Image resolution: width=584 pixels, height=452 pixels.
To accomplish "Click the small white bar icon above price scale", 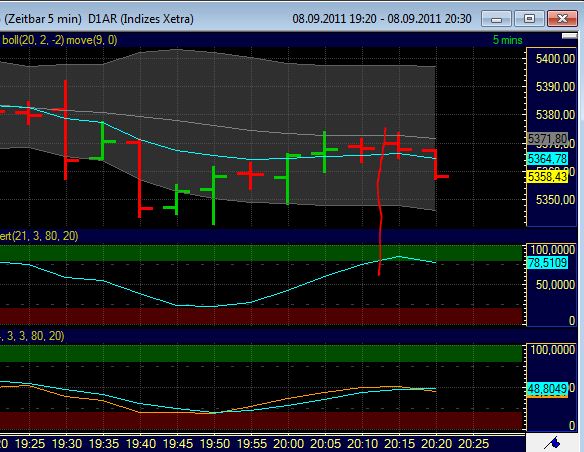I will tap(569, 36).
